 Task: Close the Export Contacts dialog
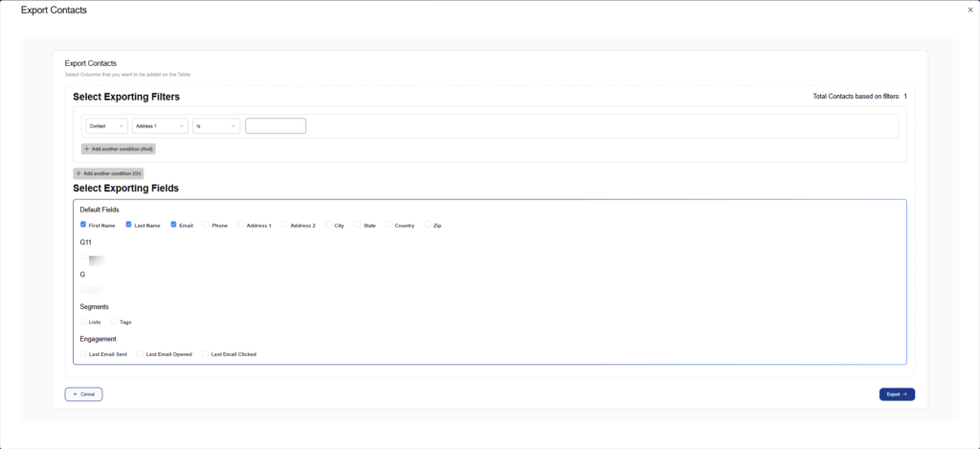970,10
